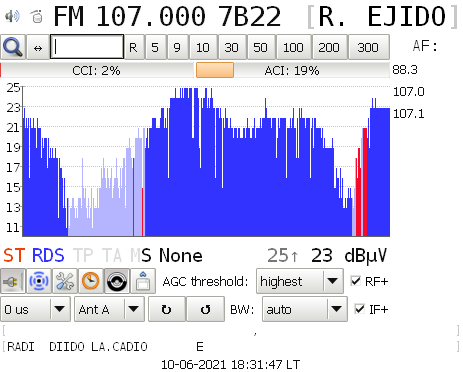
Task: Select the 9 step button
Action: [x=177, y=47]
